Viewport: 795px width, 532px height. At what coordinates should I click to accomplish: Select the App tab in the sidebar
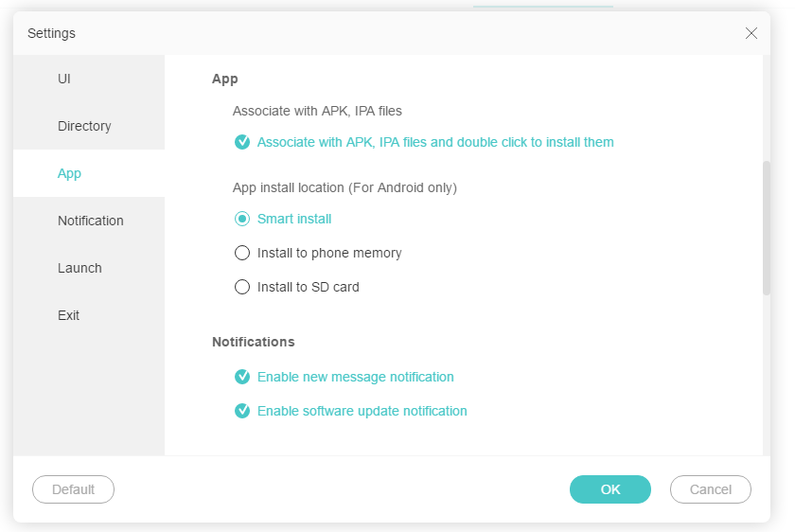click(x=69, y=173)
